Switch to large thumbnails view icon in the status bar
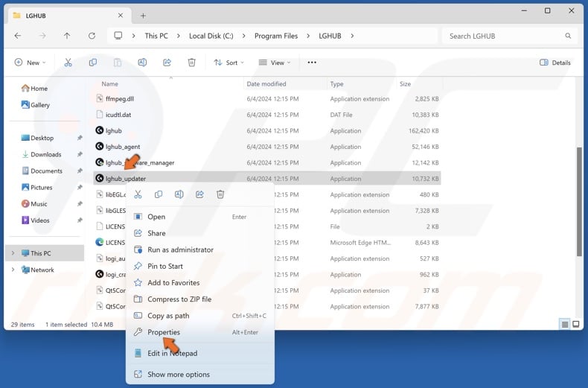588x388 pixels. coord(577,324)
